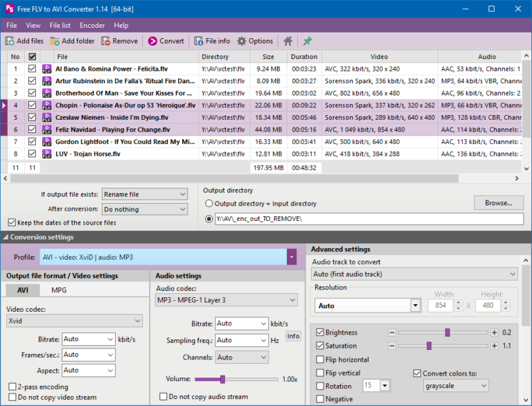Click the Add folder toolbar icon
Image resolution: width=532 pixels, height=406 pixels.
click(55, 41)
